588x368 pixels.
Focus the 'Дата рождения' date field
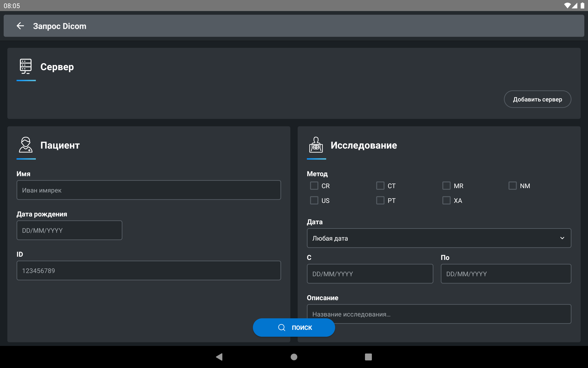pyautogui.click(x=69, y=230)
